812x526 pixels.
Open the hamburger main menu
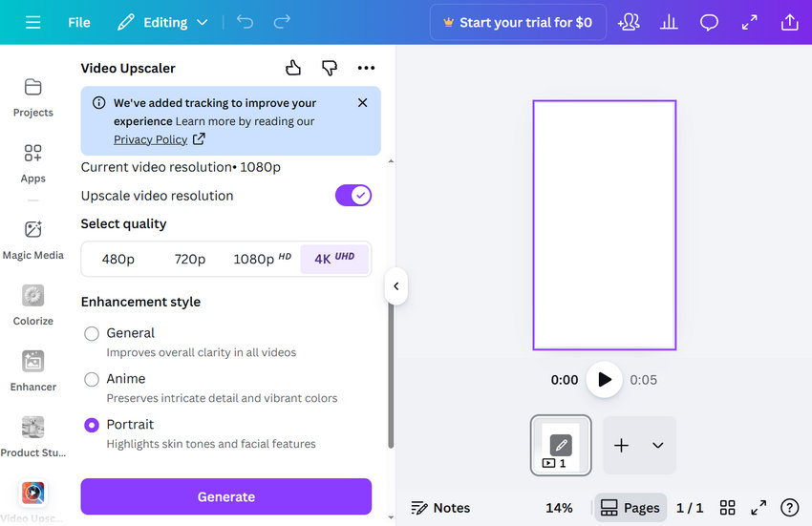pyautogui.click(x=33, y=22)
